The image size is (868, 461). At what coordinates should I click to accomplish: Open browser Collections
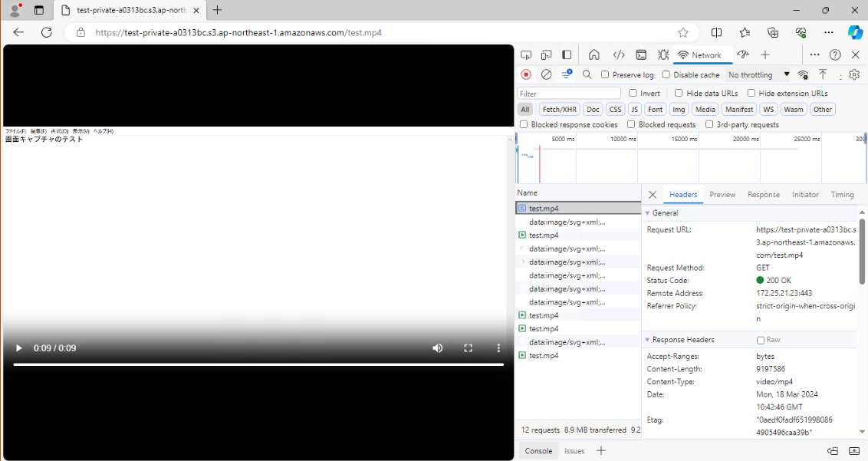tap(773, 33)
